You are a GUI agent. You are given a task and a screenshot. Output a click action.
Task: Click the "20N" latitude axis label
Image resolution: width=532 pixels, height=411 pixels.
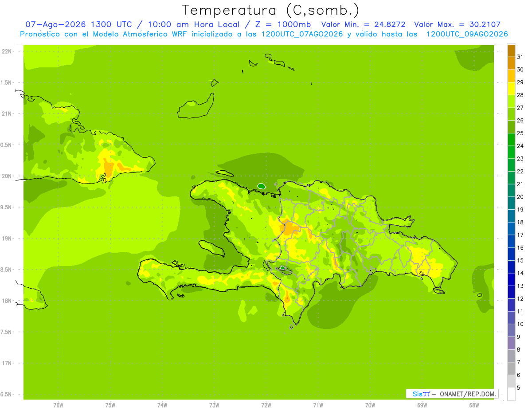tap(6, 176)
